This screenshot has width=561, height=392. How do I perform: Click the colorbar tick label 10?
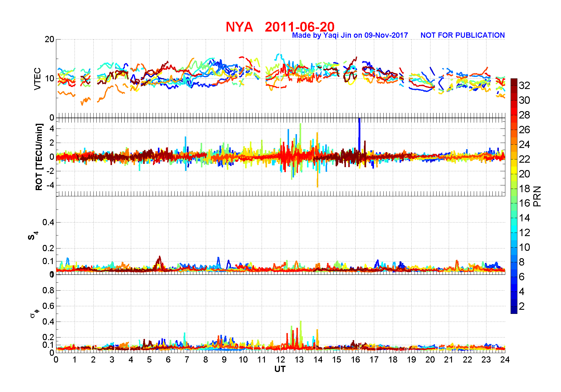click(x=524, y=247)
